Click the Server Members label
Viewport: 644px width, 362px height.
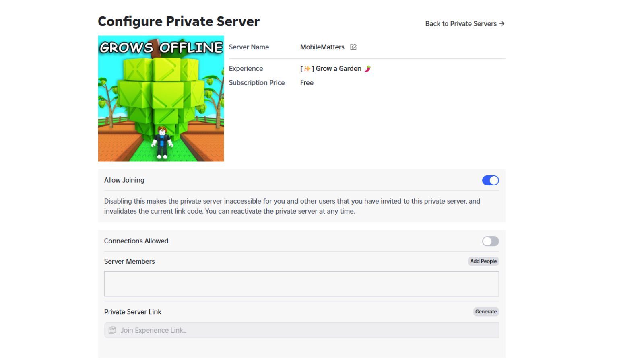point(130,261)
